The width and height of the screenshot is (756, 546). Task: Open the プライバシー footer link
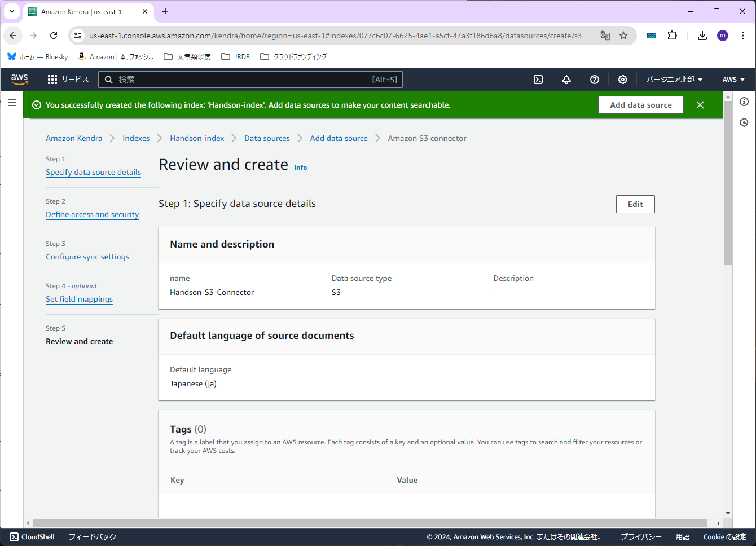point(641,537)
